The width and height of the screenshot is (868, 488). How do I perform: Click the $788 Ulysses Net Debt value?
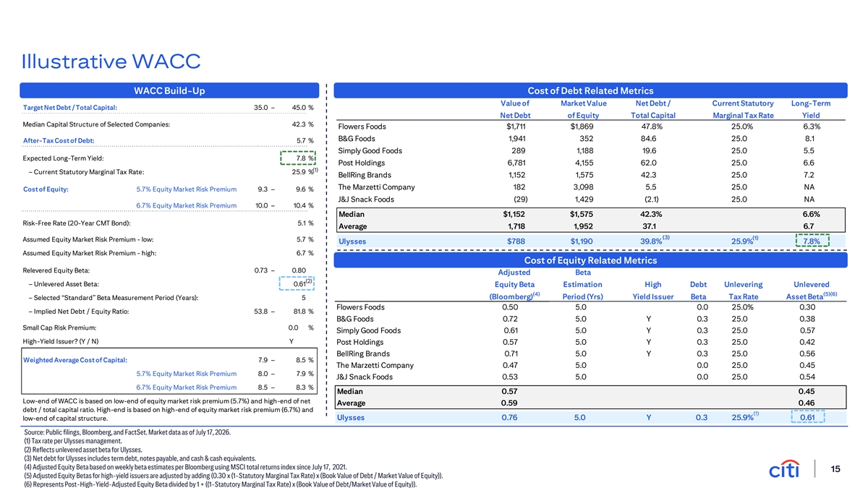pos(516,241)
